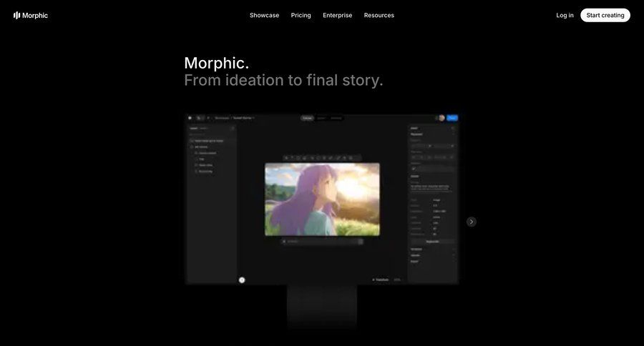The height and width of the screenshot is (346, 644).
Task: Advance the carousel with the next arrow
Action: 471,222
